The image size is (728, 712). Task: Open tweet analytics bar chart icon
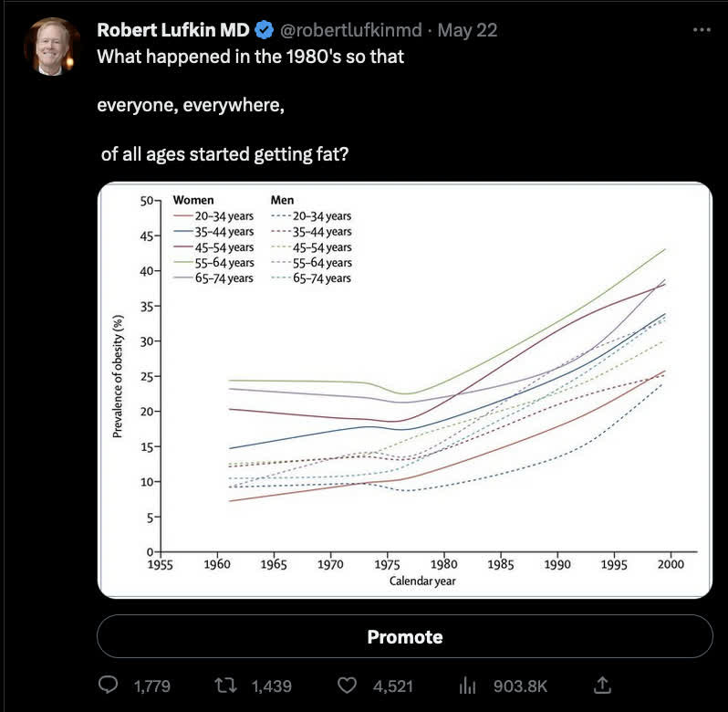pos(468,684)
